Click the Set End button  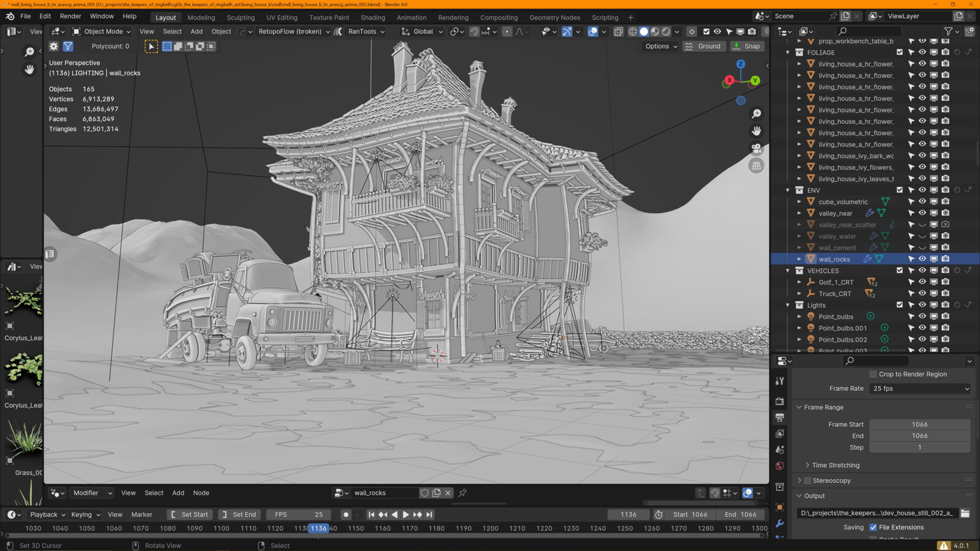(x=239, y=515)
